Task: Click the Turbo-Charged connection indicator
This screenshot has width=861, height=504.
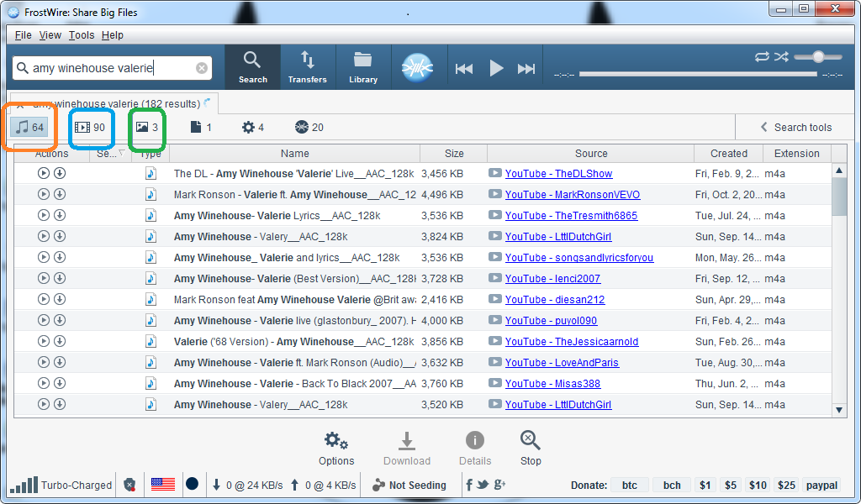Action: click(61, 485)
